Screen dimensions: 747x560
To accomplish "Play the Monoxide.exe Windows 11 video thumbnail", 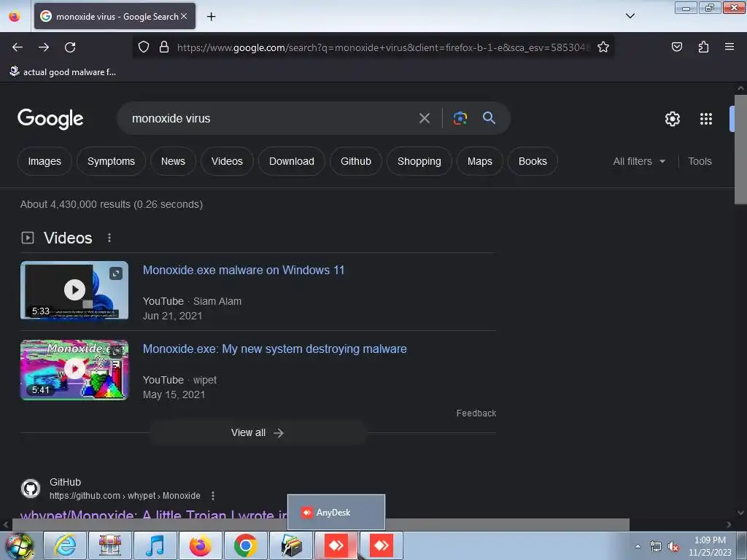I will [x=74, y=290].
